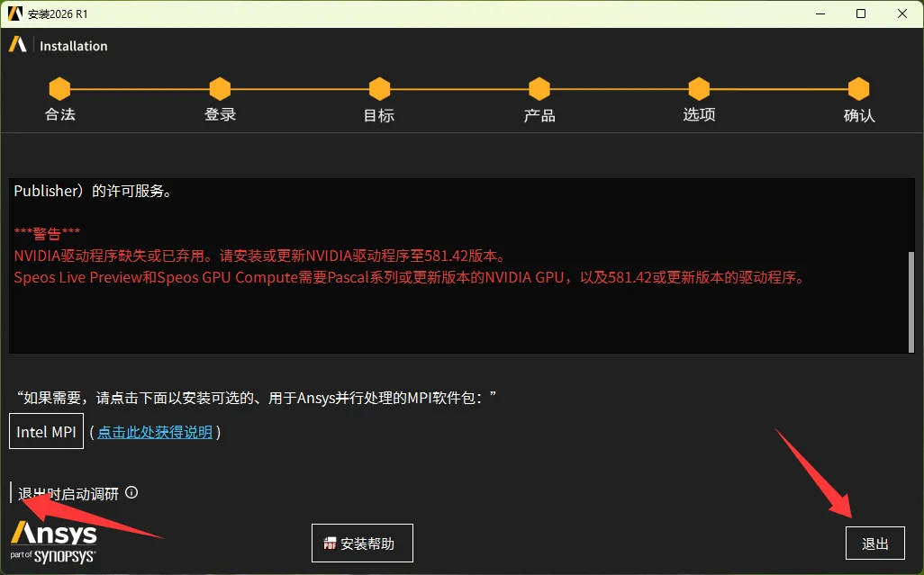Click the MPI软件包 instruction text
The image size is (924, 575).
(256, 398)
